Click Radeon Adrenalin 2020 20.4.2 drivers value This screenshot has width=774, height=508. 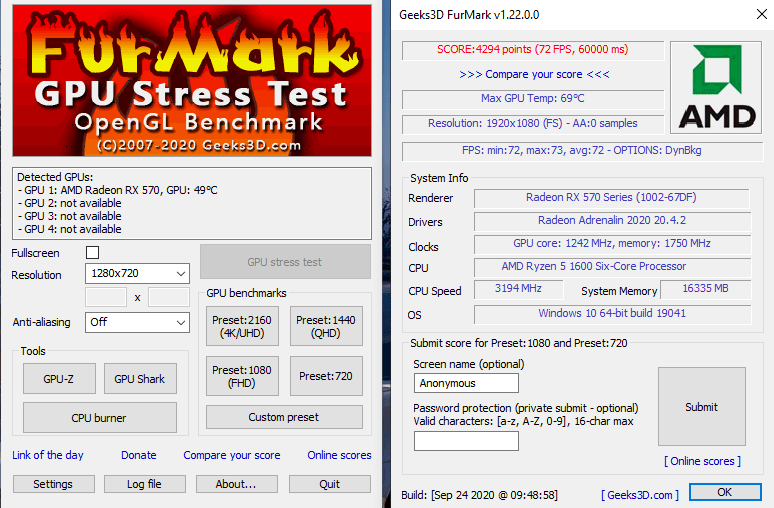[x=612, y=221]
